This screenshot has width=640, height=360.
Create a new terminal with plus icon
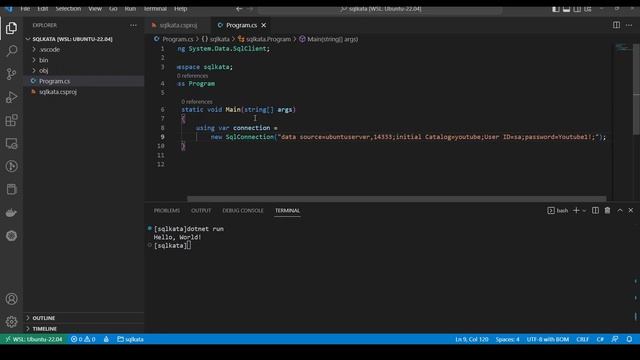point(576,210)
